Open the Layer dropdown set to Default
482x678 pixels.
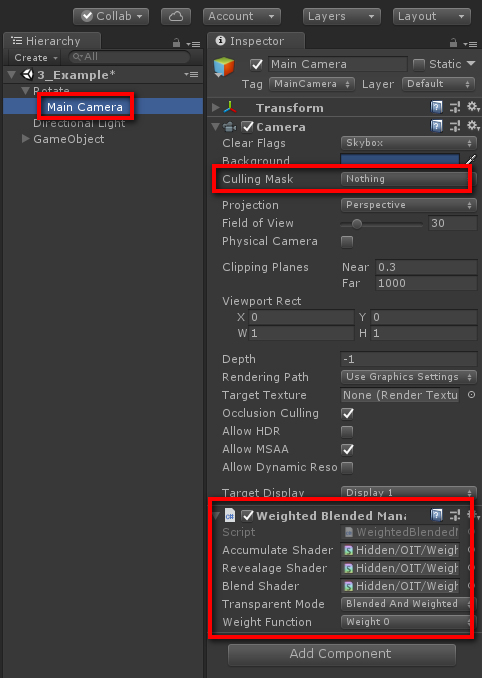438,84
